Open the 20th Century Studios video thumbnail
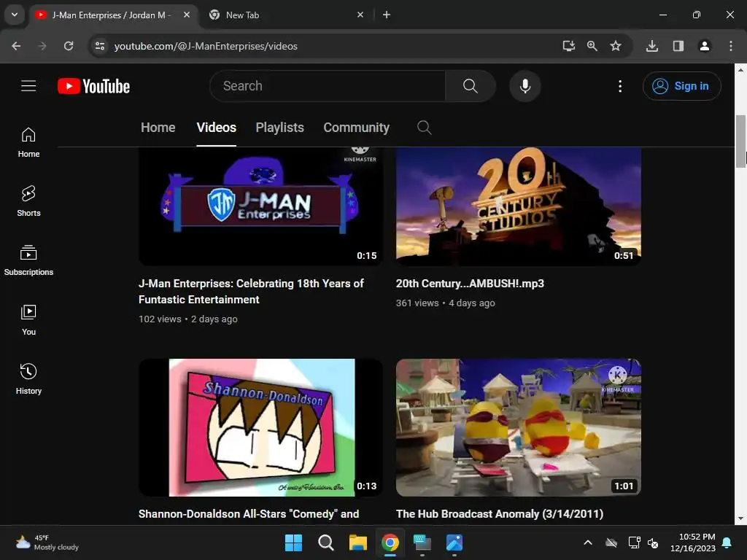747x560 pixels. pos(519,206)
